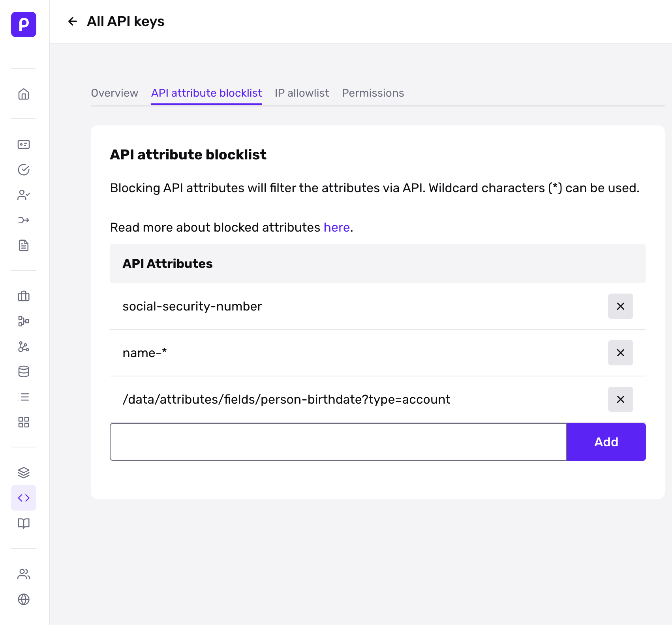
Task: Switch to the Overview tab
Action: point(115,93)
